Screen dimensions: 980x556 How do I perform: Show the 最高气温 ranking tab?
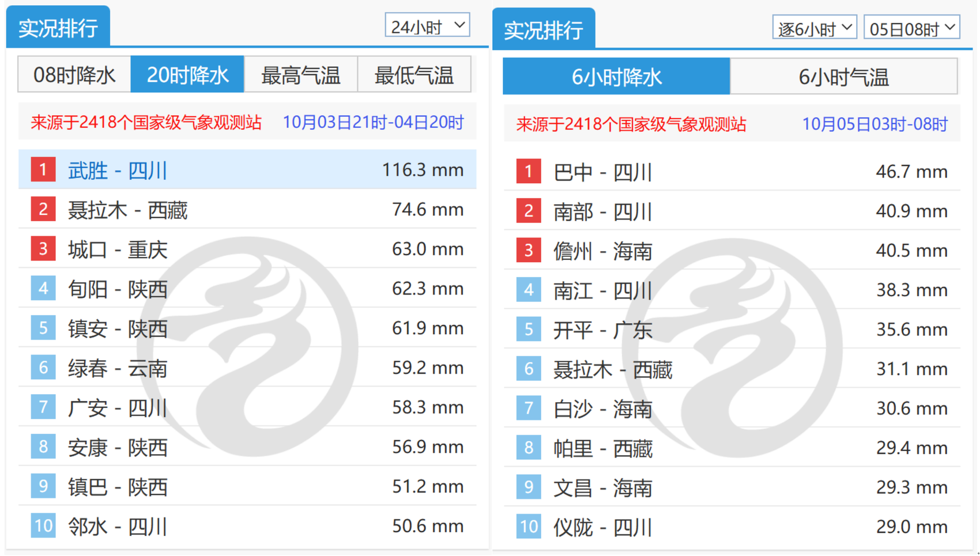pos(300,75)
